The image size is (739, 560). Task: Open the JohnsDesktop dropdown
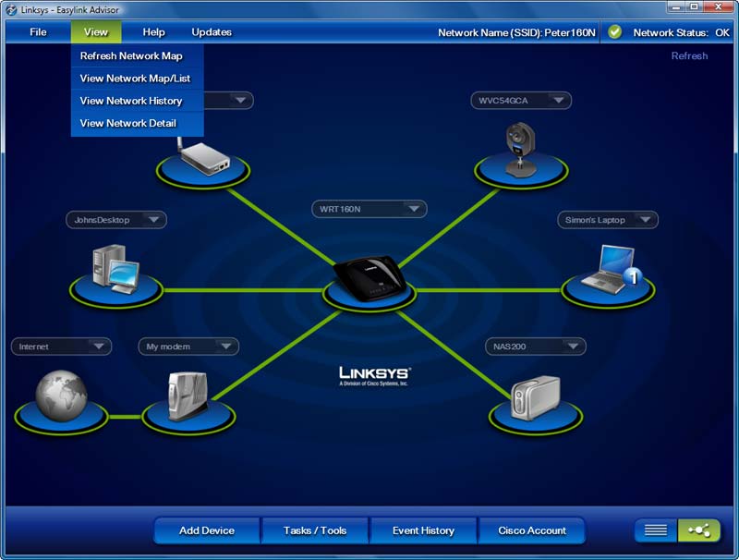click(153, 220)
